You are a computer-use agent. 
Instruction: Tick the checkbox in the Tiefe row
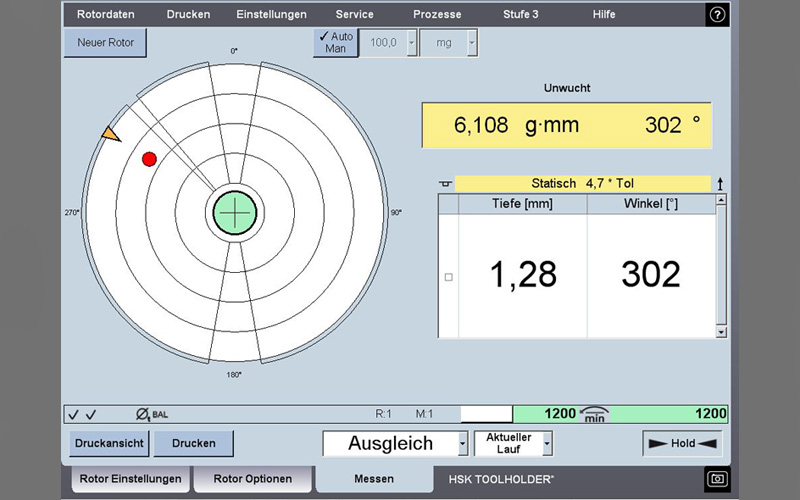(448, 277)
